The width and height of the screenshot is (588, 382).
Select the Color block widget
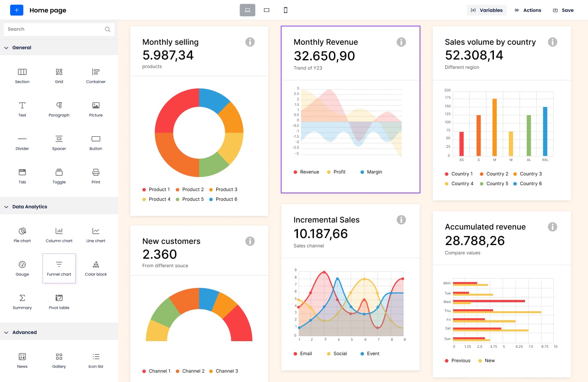point(95,268)
